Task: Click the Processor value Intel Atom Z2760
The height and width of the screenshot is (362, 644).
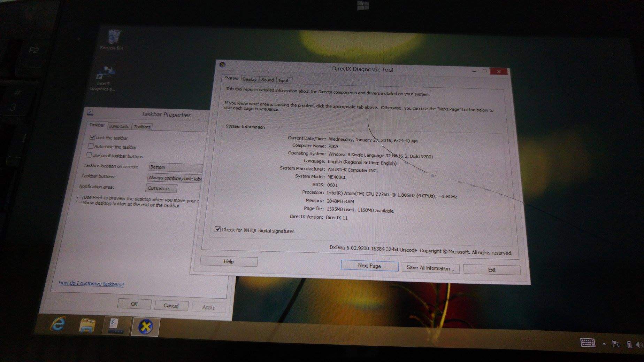Action: pyautogui.click(x=392, y=195)
